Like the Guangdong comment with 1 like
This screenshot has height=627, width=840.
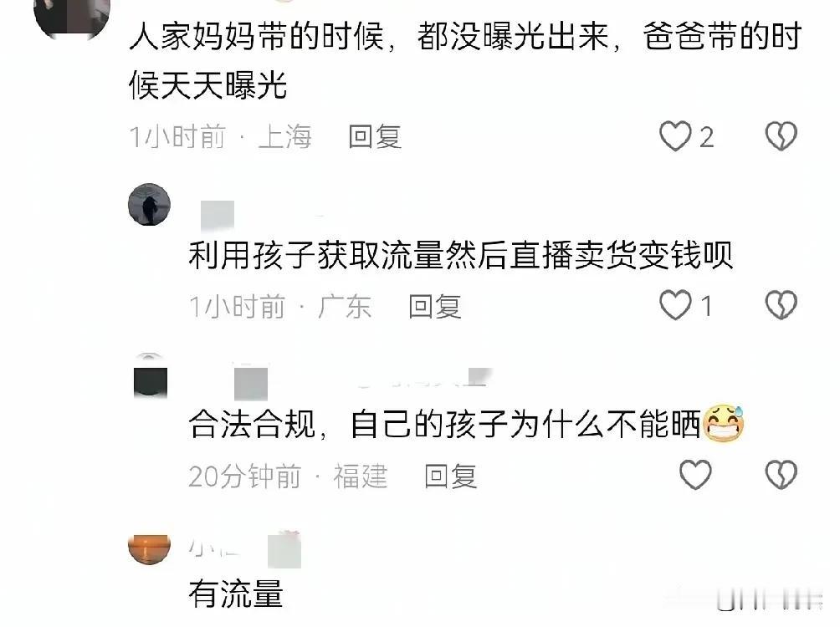[x=675, y=305]
